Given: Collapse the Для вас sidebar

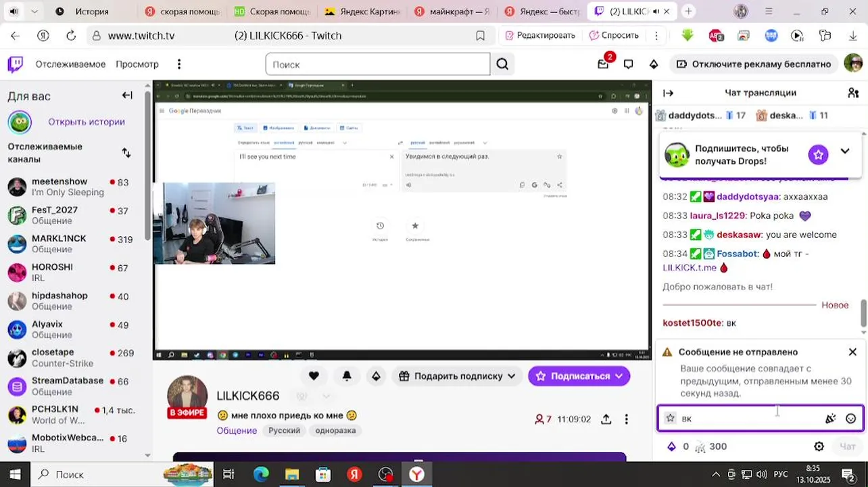Looking at the screenshot, I should (127, 95).
